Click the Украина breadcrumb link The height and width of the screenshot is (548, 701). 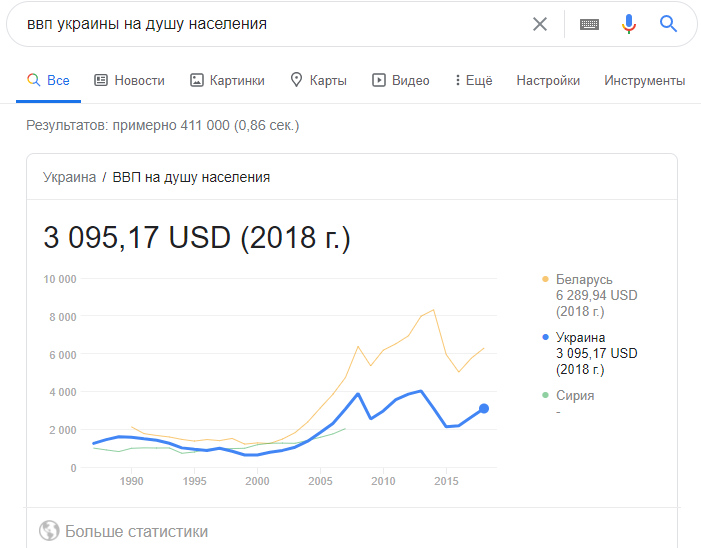click(x=69, y=177)
